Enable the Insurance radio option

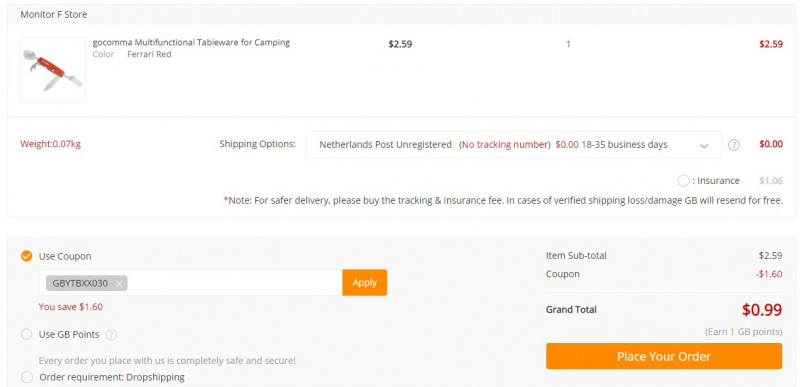click(684, 180)
